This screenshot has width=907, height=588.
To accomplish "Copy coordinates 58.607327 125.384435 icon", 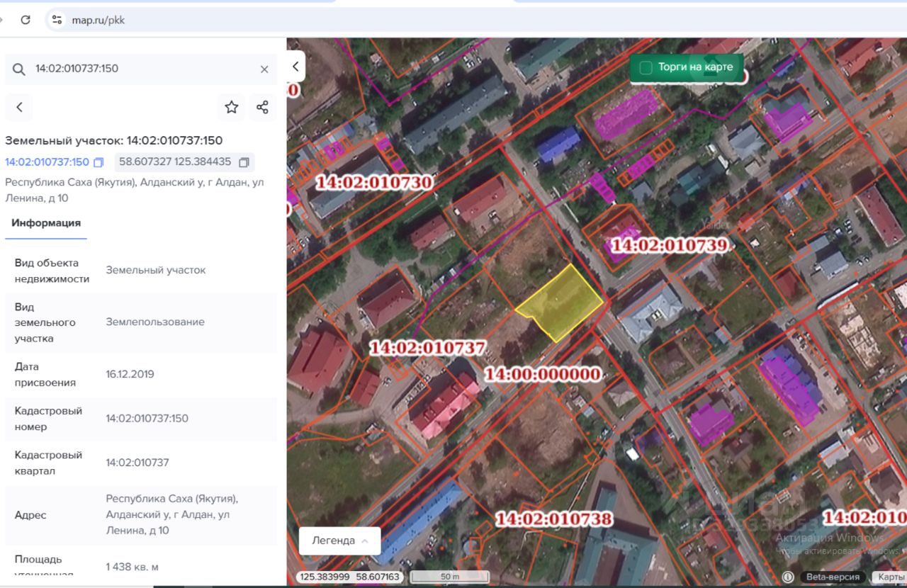I will 244,162.
